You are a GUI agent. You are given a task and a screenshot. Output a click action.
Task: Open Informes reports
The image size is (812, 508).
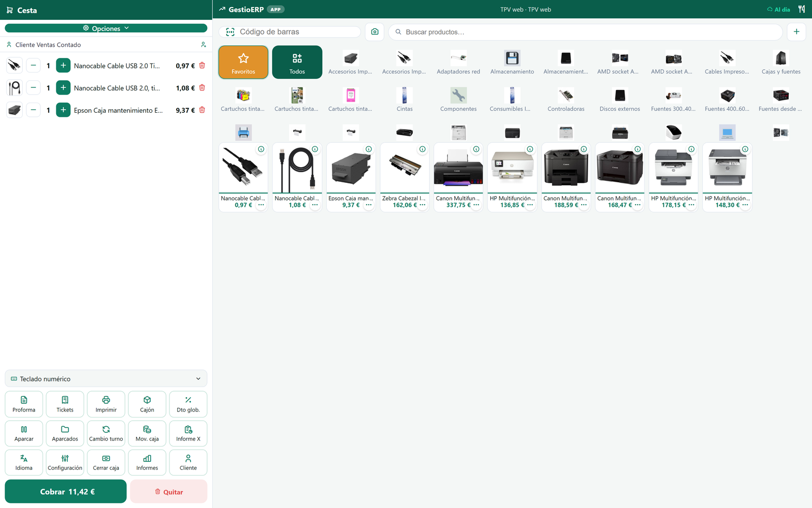(x=147, y=462)
